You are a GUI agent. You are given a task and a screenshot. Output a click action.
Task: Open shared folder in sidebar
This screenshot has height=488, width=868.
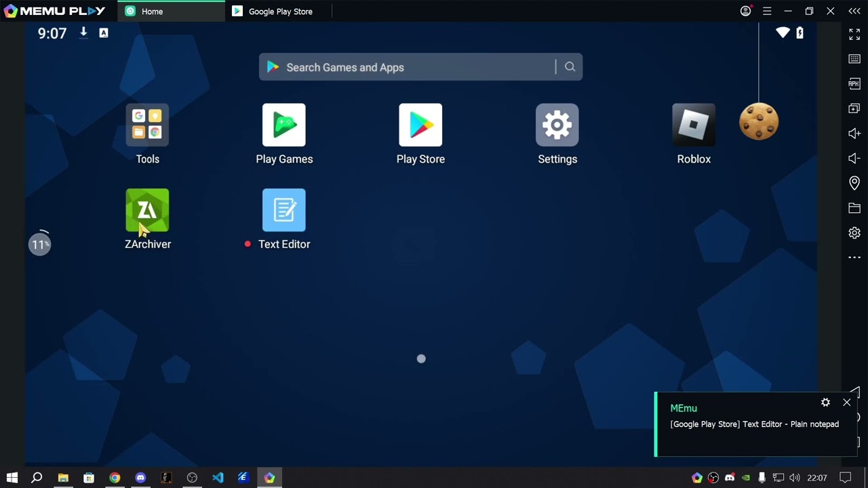point(854,208)
